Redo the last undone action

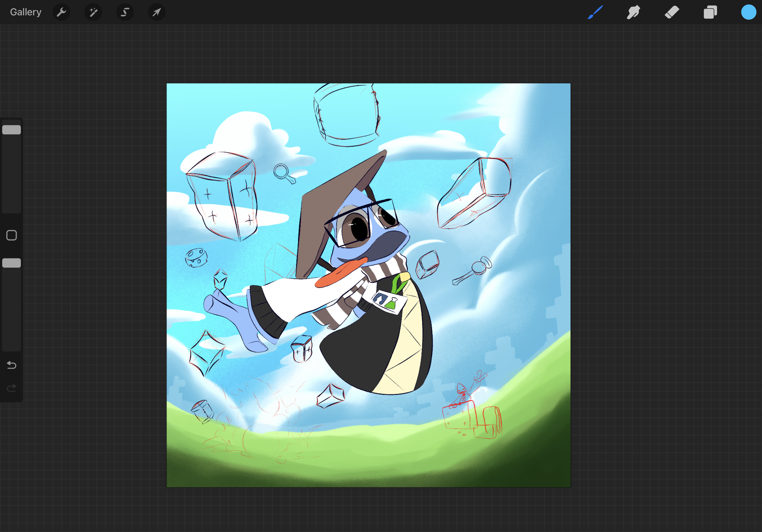[x=12, y=388]
